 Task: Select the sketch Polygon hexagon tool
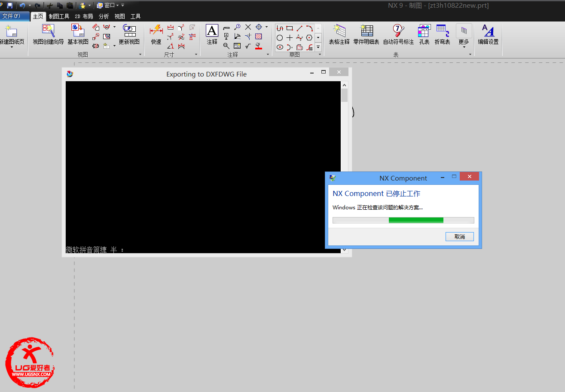[309, 38]
